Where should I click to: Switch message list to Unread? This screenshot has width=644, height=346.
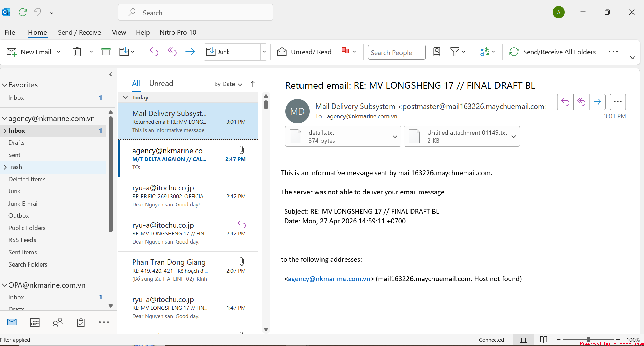161,83
